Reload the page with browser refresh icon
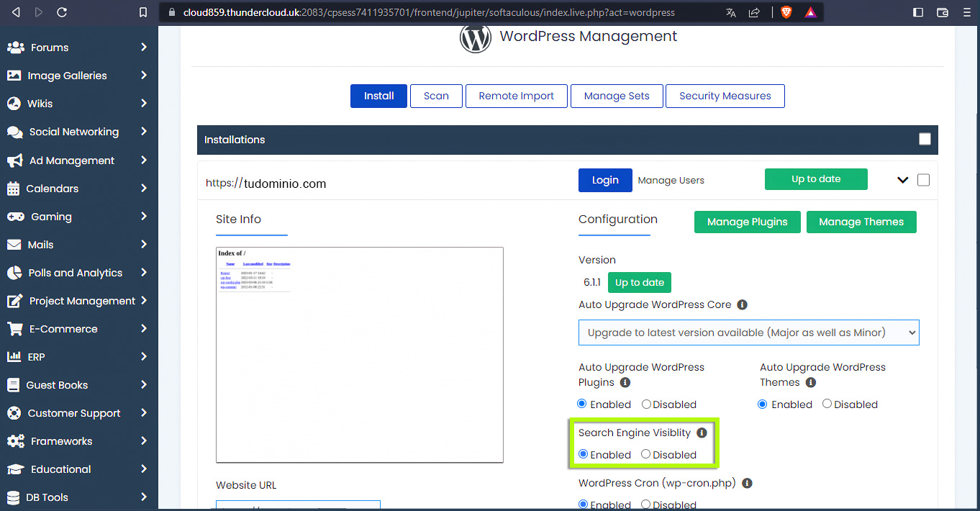 pyautogui.click(x=61, y=12)
